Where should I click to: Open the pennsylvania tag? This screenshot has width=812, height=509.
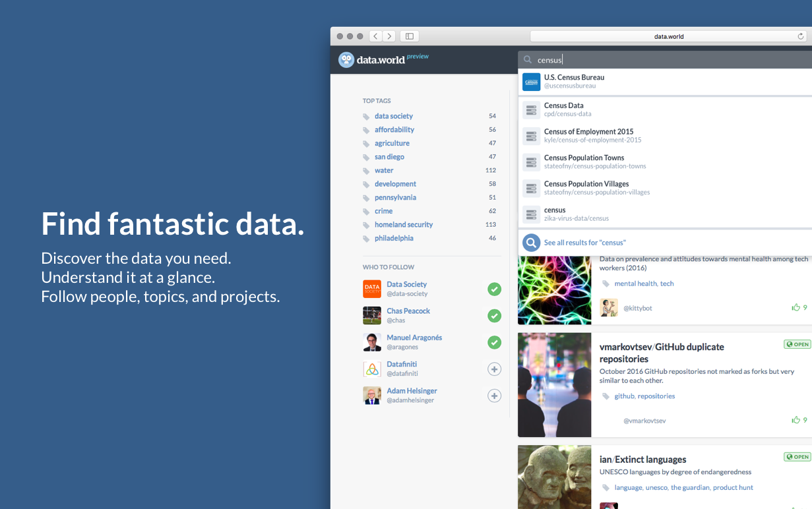pyautogui.click(x=395, y=198)
